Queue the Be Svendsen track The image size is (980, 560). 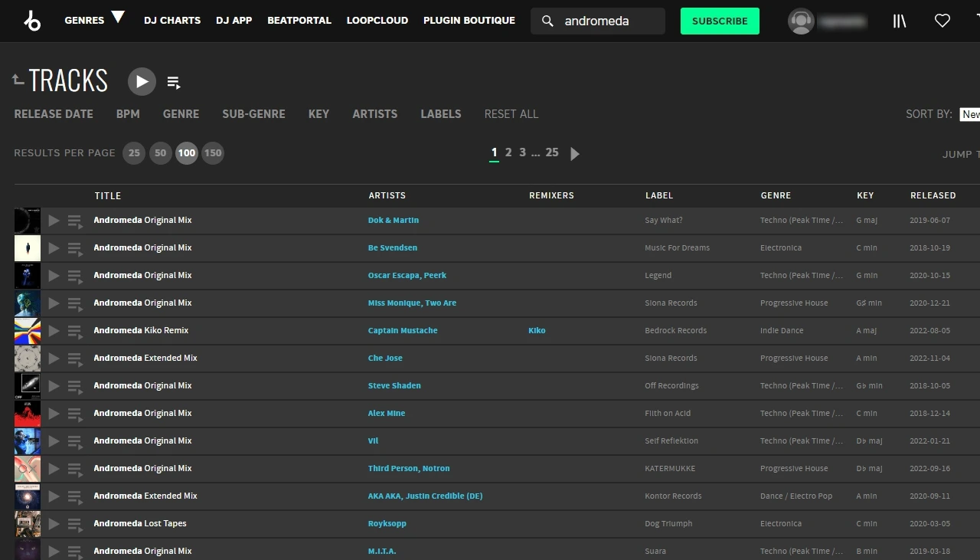(75, 249)
